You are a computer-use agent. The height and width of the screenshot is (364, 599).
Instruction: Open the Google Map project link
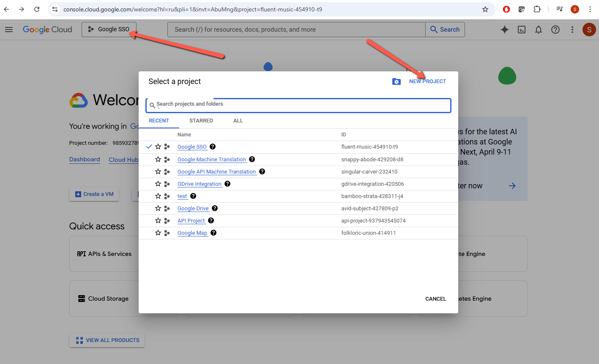(192, 233)
